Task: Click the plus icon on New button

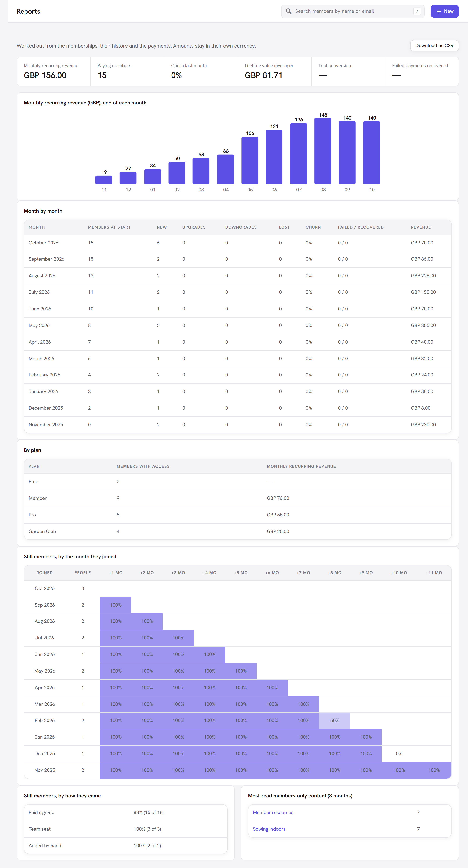Action: [439, 11]
